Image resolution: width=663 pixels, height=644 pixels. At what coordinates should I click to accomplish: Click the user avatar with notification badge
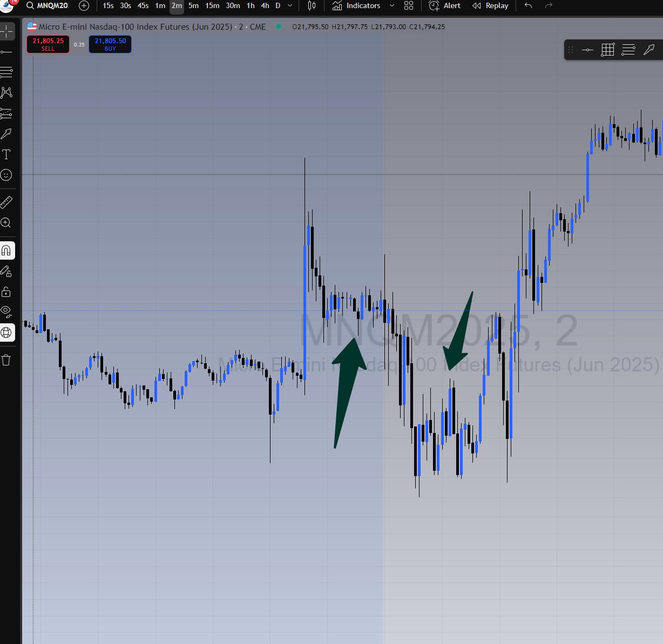click(6, 5)
